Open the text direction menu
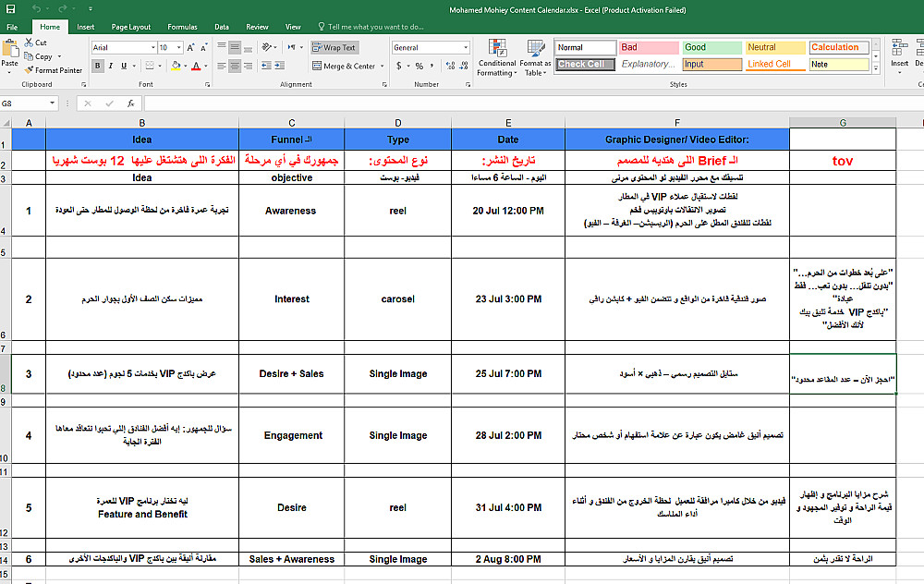 [295, 48]
